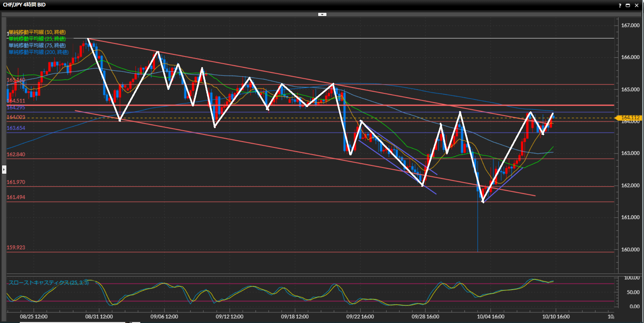Open the help question mark icon
This screenshot has height=323, width=644.
tap(620, 5)
